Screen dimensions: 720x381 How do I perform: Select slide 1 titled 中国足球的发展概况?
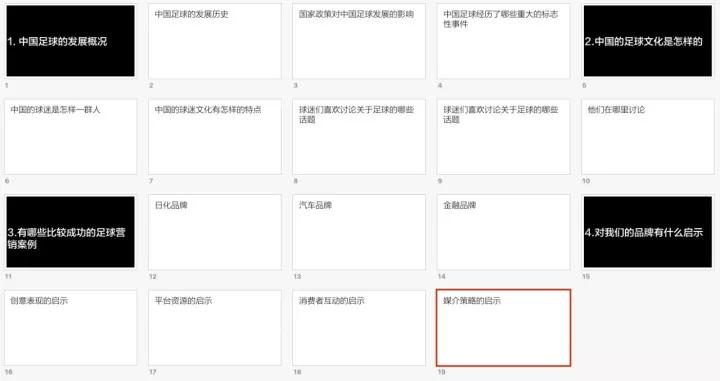pos(70,41)
